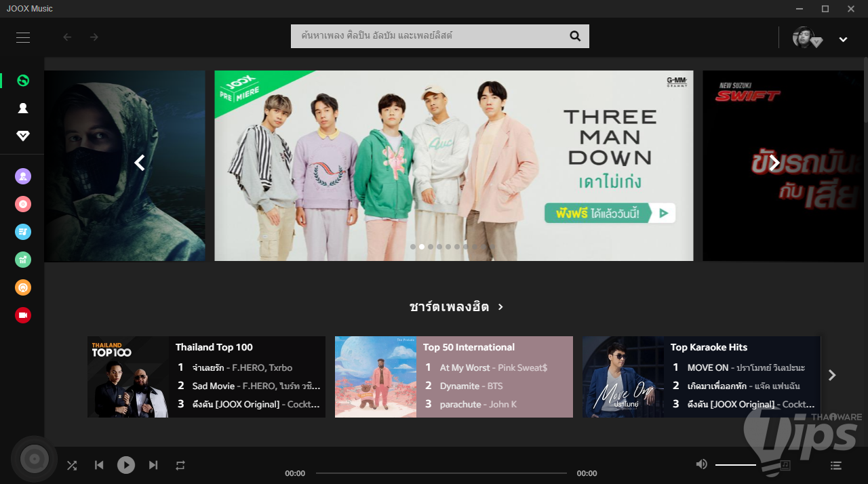This screenshot has width=868, height=484.
Task: Open the pink Albums disc icon
Action: pyautogui.click(x=23, y=204)
